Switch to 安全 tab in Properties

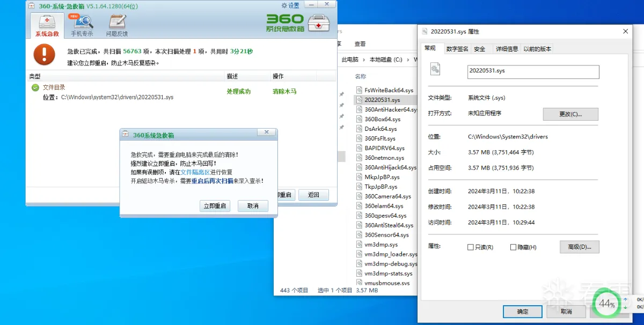pyautogui.click(x=480, y=49)
